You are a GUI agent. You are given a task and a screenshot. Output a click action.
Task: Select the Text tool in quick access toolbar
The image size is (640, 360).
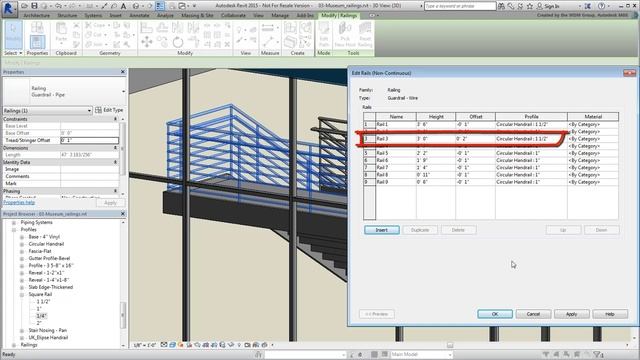point(123,6)
